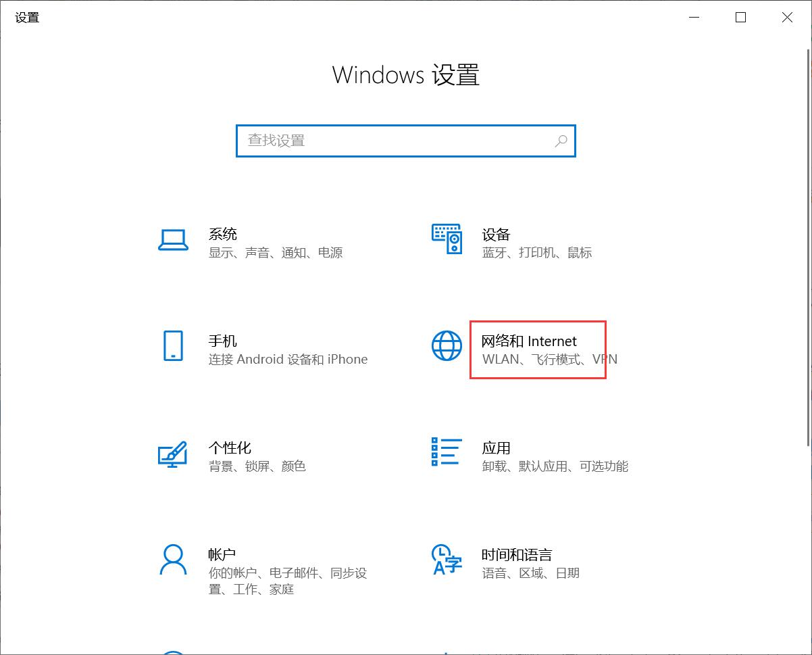
Task: Click the text 卸载、默认应用、可选功能
Action: [555, 466]
